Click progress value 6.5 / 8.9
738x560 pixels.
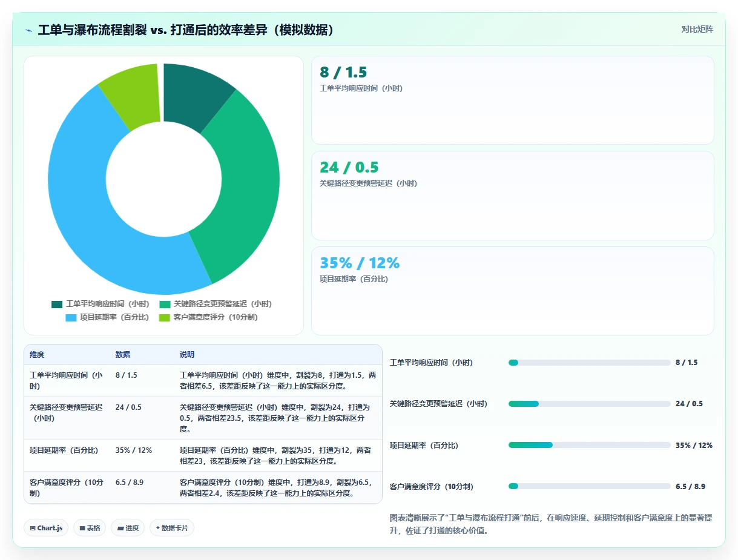click(x=690, y=486)
